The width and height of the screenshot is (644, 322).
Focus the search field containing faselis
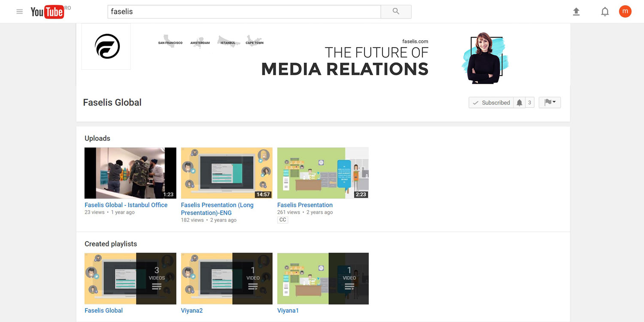[244, 12]
